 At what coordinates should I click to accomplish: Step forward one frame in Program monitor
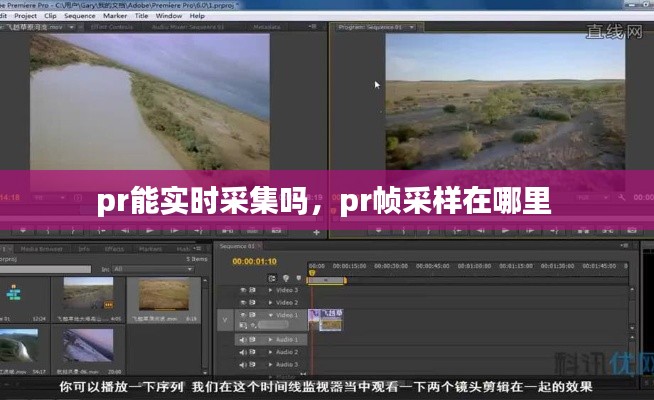tap(530, 230)
